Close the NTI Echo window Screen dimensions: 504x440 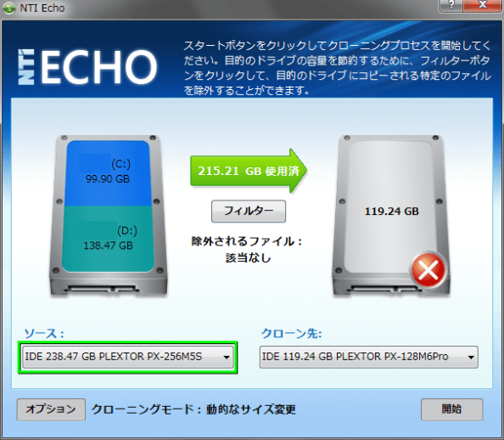pyautogui.click(x=482, y=5)
